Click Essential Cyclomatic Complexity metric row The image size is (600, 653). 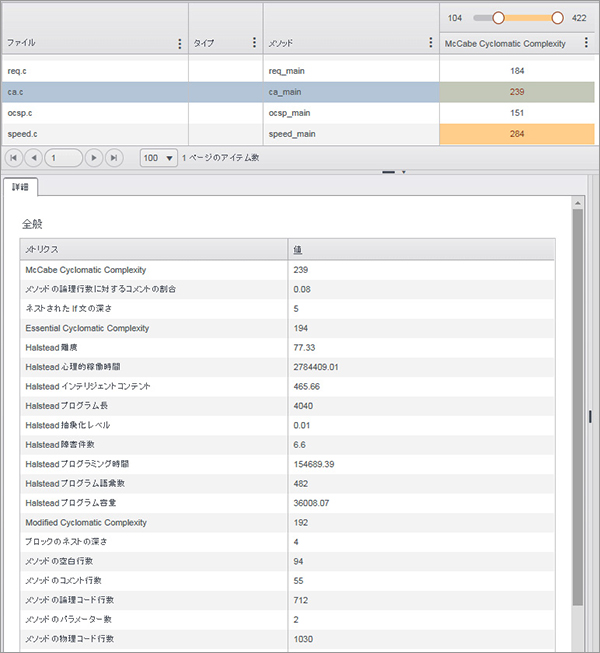287,328
